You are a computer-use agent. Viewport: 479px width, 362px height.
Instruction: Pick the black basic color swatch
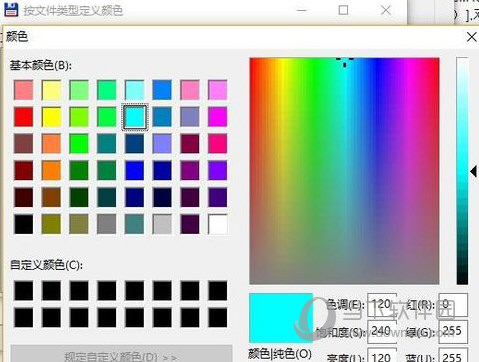24,224
